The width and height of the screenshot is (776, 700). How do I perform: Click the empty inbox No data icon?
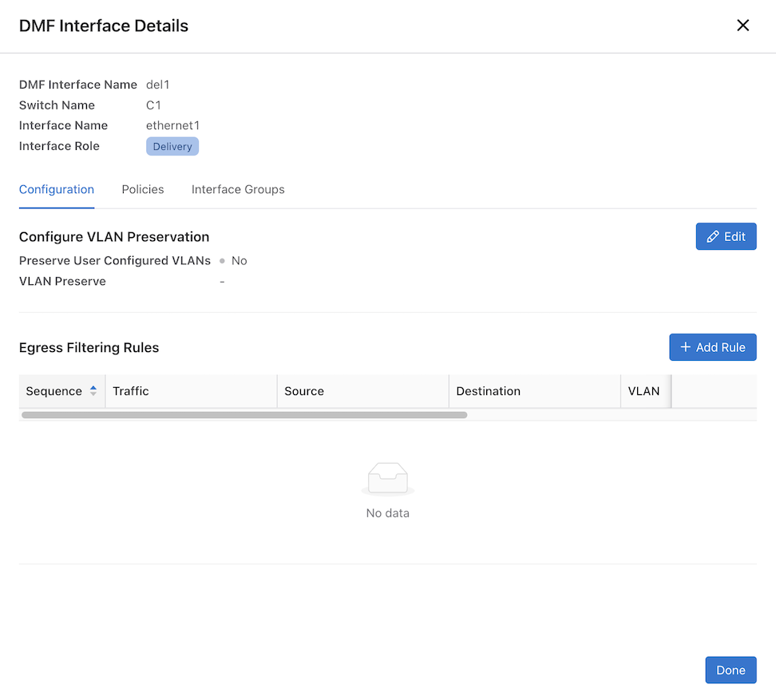387,479
